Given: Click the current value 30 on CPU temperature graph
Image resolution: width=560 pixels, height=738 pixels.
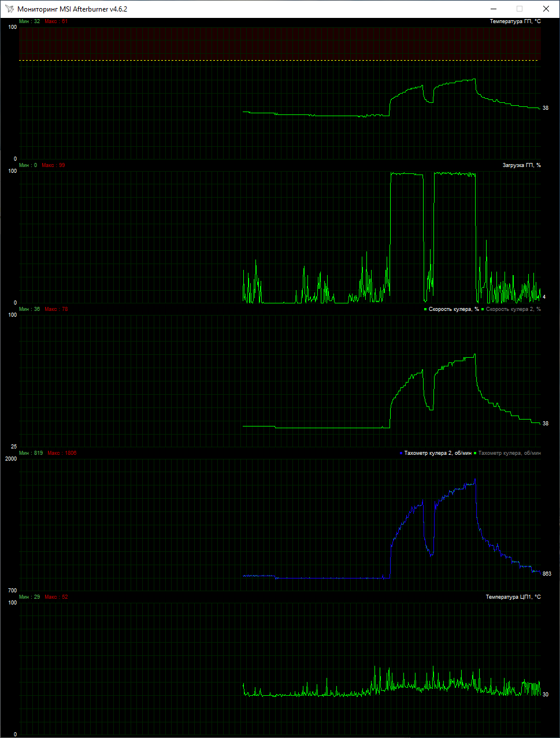Looking at the screenshot, I should (546, 695).
